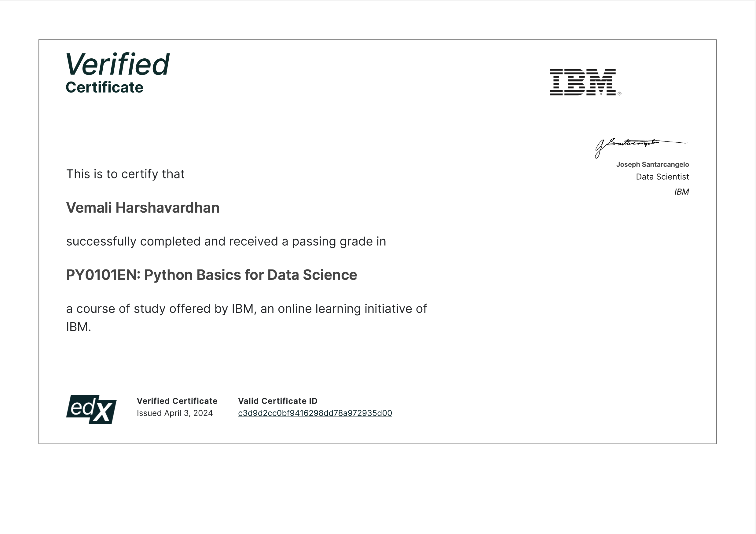Open certificate ID link c3d9d2cc0bf9416298dd78a972935d00
The height and width of the screenshot is (534, 756).
tap(315, 413)
